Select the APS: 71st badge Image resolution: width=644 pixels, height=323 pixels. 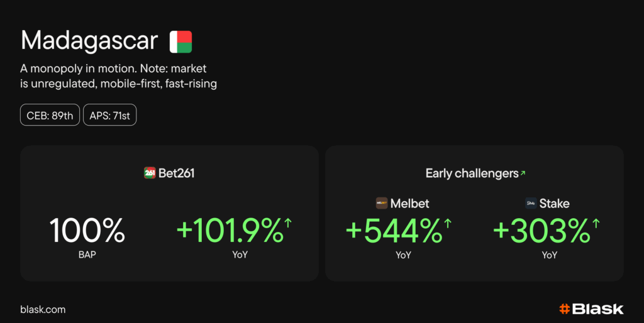pos(109,115)
